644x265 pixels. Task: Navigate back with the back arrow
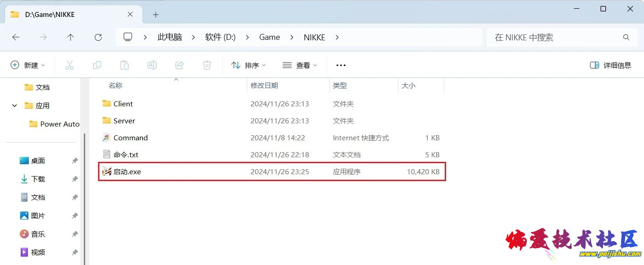click(x=16, y=38)
